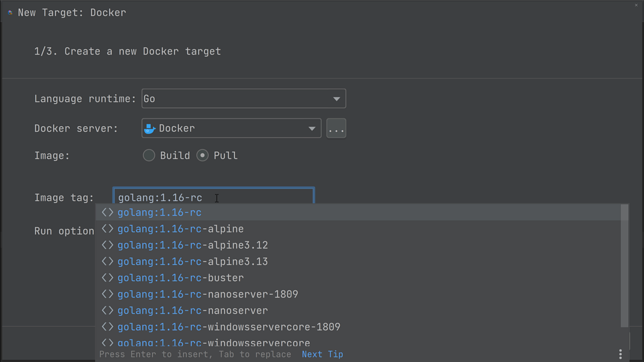Choose golang:1.16-rc-nanoserver-1809 suggestion
The height and width of the screenshot is (362, 644).
pyautogui.click(x=358, y=294)
